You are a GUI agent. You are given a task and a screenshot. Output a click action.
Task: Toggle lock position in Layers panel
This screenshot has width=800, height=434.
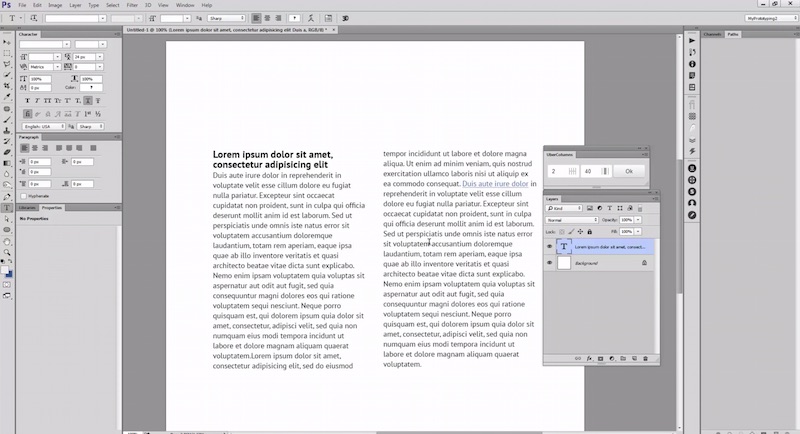pyautogui.click(x=580, y=232)
